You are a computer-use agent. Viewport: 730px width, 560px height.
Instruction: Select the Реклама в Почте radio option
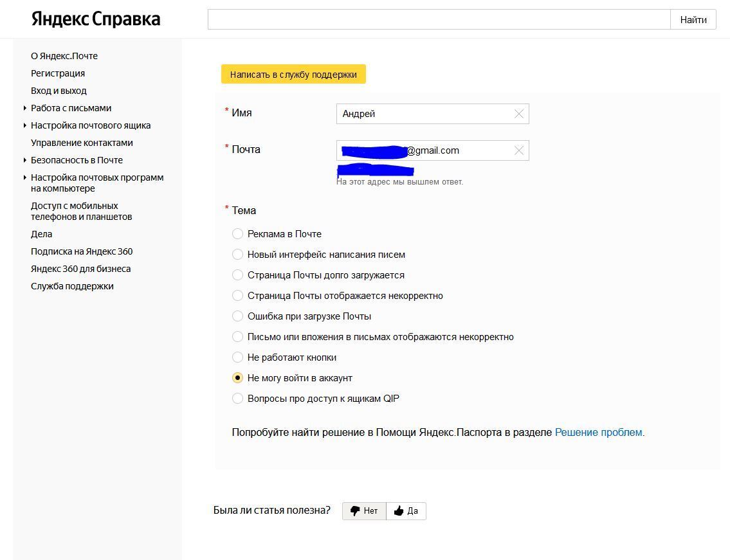point(238,234)
